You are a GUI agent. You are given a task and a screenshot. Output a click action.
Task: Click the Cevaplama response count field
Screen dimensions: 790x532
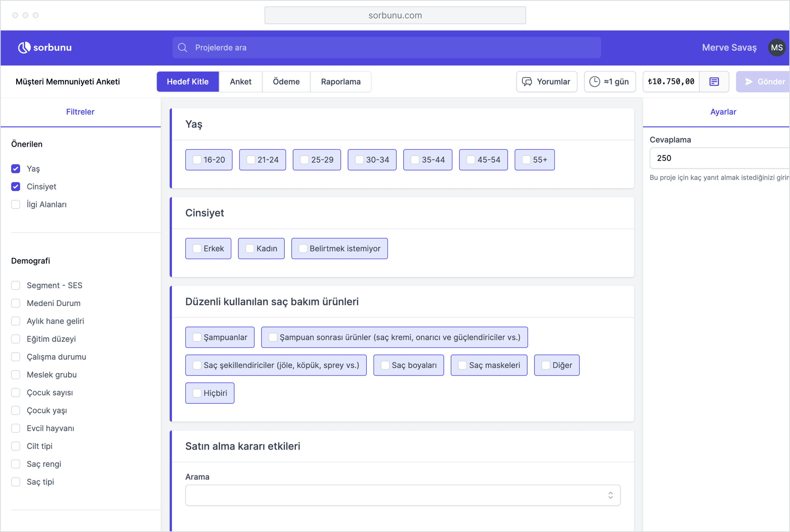click(719, 158)
